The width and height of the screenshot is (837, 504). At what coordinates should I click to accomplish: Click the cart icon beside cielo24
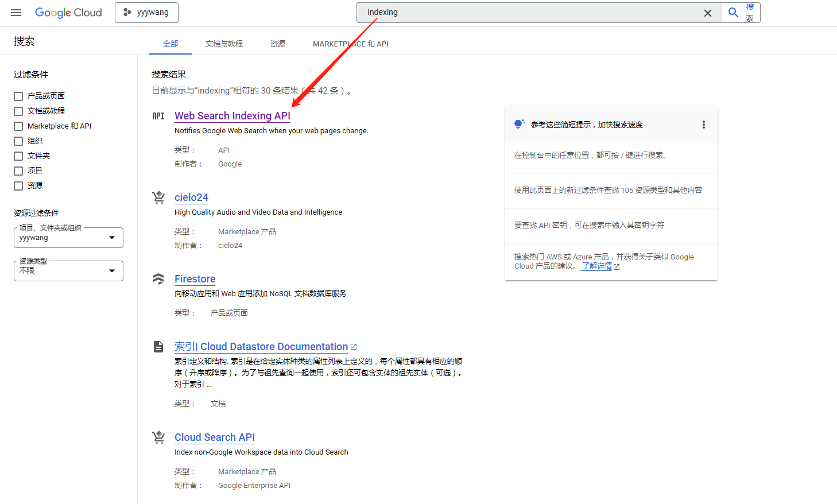click(x=158, y=197)
